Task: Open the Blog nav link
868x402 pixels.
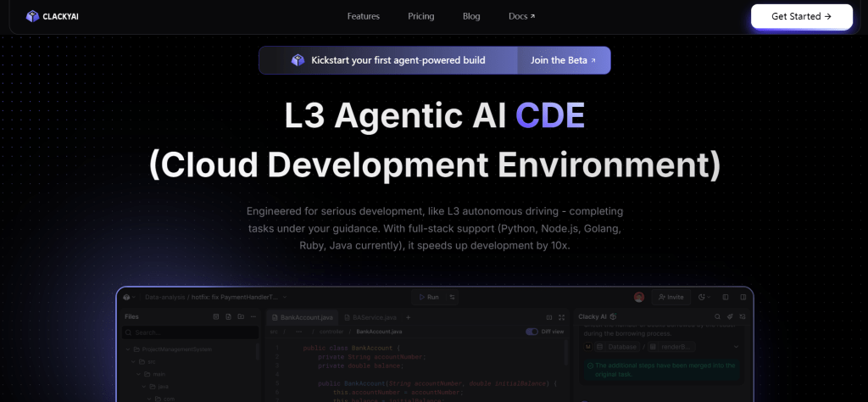Action: (471, 16)
